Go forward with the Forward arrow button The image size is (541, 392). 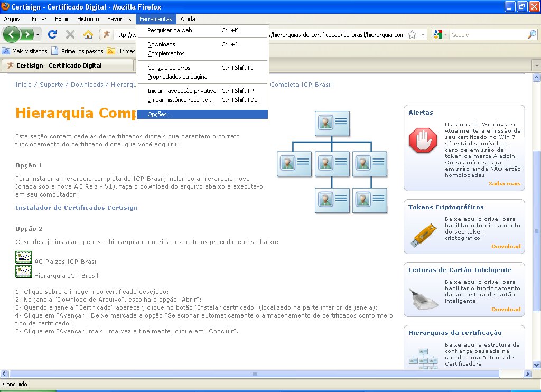coord(27,34)
